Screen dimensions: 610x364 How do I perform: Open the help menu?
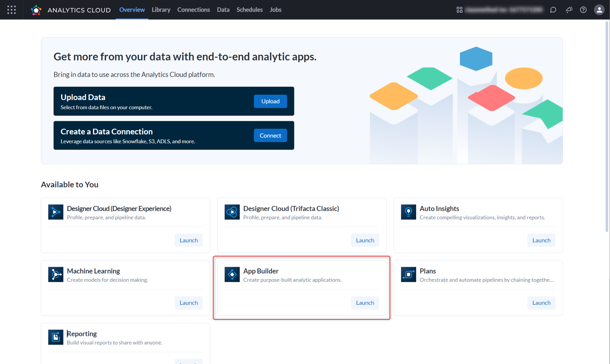pyautogui.click(x=583, y=10)
